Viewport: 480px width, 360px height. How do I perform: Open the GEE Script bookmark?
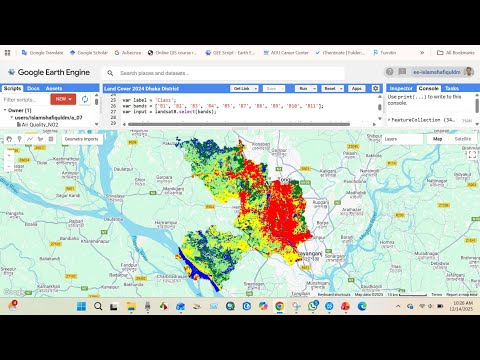[230, 53]
